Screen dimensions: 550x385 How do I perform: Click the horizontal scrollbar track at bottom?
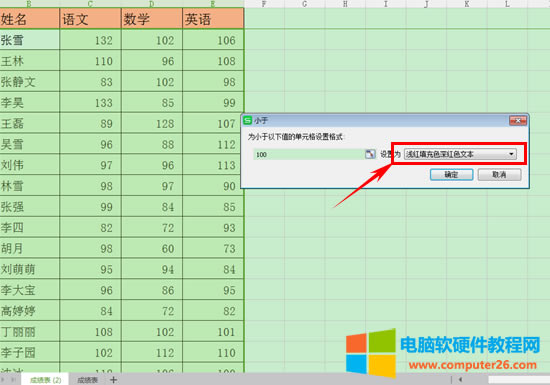tap(519, 379)
